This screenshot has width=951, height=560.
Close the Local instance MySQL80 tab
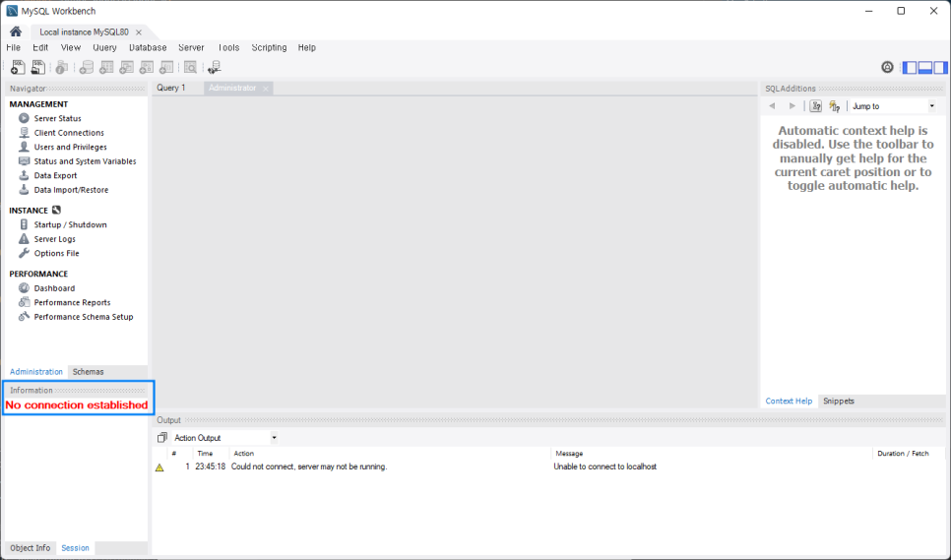pyautogui.click(x=139, y=32)
